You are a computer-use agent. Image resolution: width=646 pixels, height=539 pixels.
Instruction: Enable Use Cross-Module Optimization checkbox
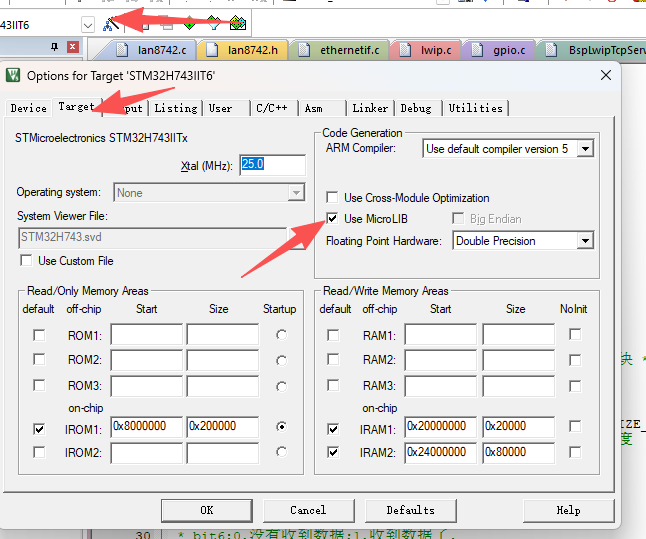[x=332, y=198]
